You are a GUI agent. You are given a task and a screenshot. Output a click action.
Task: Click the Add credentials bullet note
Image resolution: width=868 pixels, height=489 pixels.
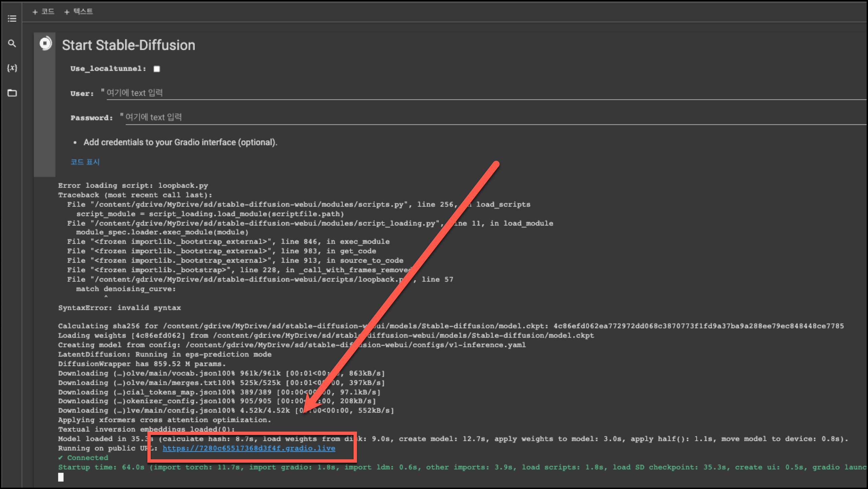(180, 142)
